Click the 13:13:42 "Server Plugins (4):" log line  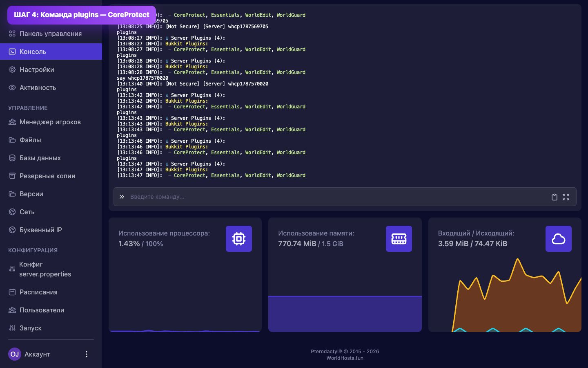pyautogui.click(x=171, y=95)
